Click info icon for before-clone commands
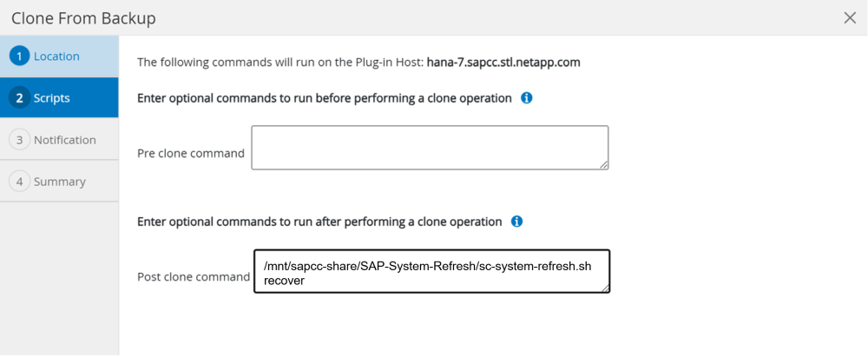This screenshot has width=868, height=358. (x=526, y=98)
